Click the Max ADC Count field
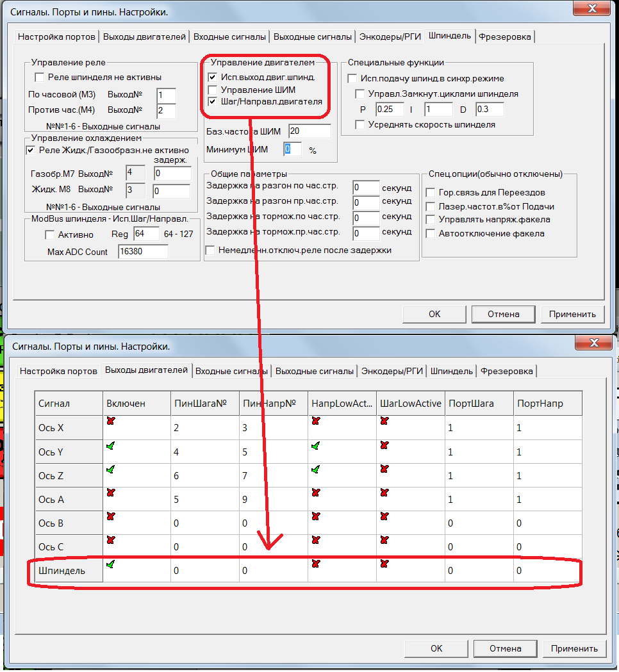 tap(143, 252)
